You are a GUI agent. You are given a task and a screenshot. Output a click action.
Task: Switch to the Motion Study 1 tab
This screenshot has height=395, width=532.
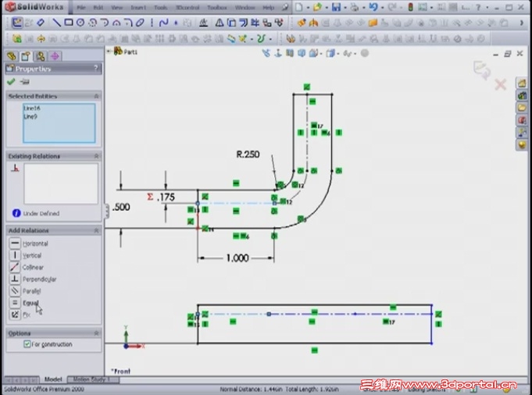92,379
